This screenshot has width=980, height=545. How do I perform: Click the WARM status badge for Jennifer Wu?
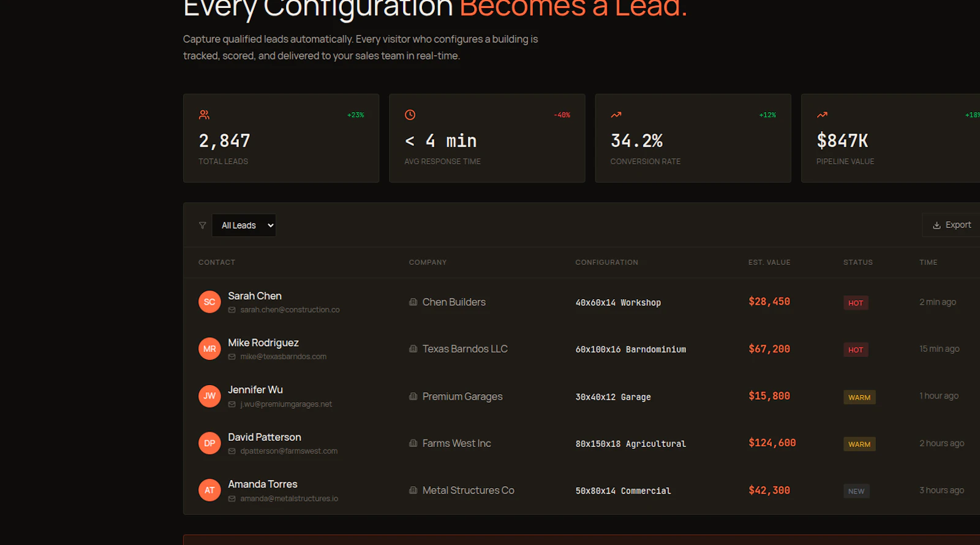[x=859, y=397]
